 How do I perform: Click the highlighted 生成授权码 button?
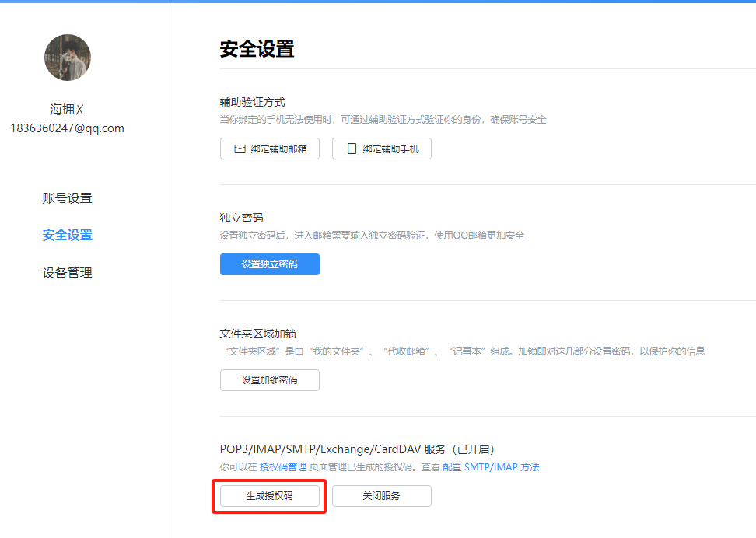coord(269,495)
